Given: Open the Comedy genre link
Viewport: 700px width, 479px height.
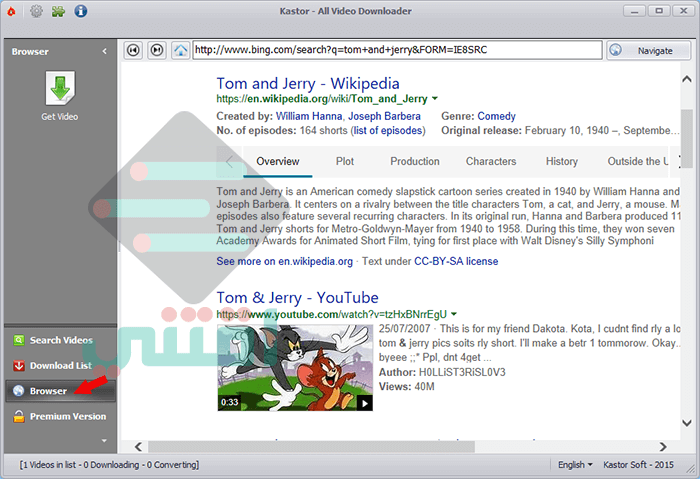Looking at the screenshot, I should click(x=496, y=116).
